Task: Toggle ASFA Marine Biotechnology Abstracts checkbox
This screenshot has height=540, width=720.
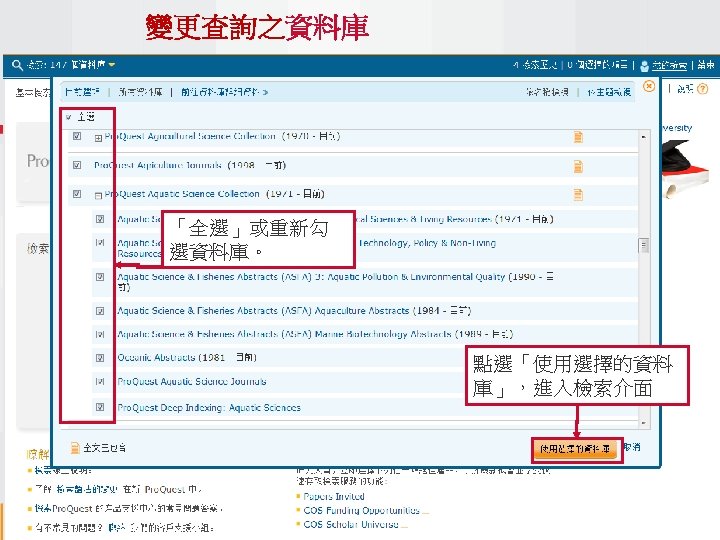Action: point(100,334)
